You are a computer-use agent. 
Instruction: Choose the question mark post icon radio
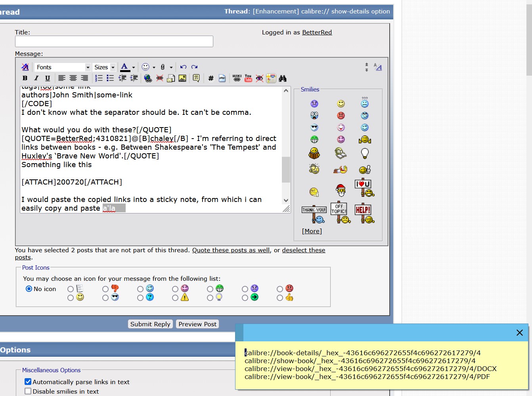click(x=140, y=298)
